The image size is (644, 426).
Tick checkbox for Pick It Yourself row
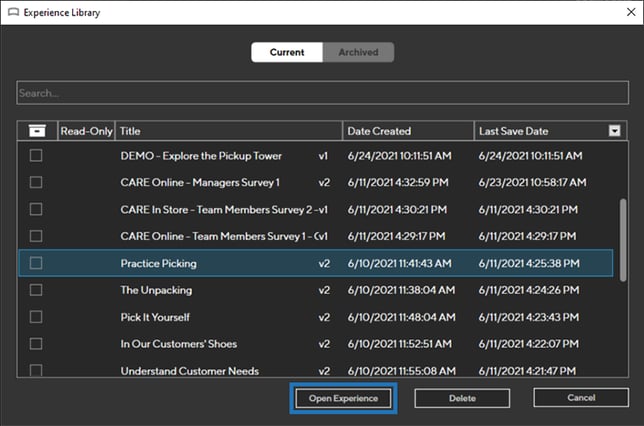36,317
